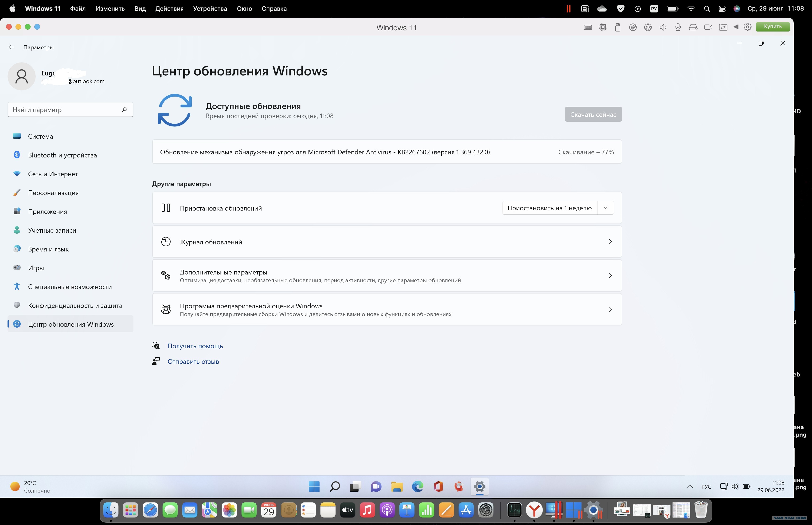The image size is (812, 525).
Task: Click the Получить помощь link
Action: 195,346
